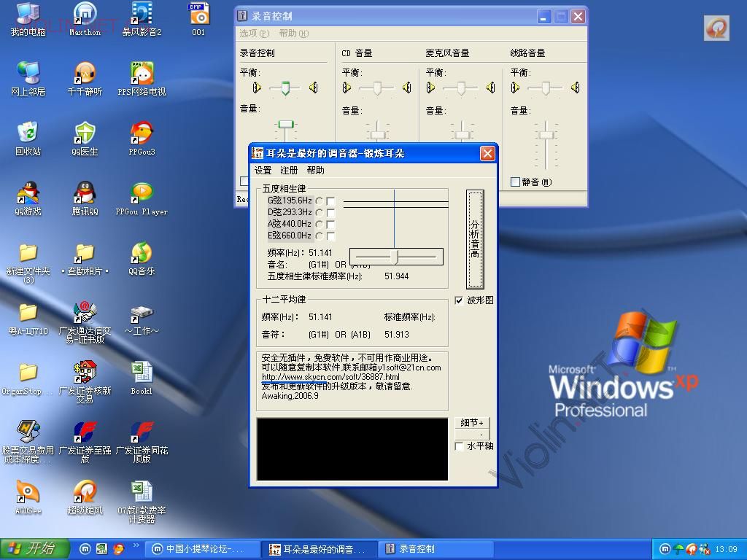
Task: Open the 广发证券同花顺版 desktop icon
Action: pyautogui.click(x=142, y=443)
